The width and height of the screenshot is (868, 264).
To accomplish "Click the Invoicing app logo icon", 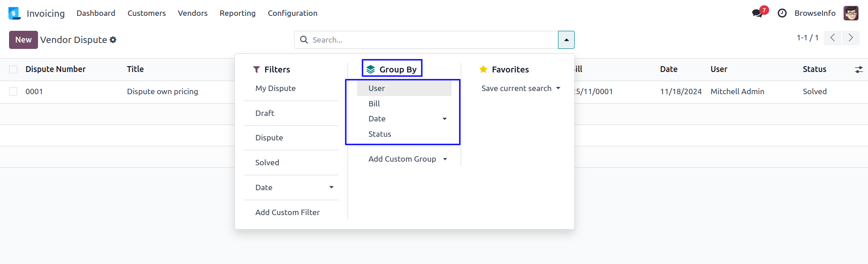I will (x=14, y=13).
